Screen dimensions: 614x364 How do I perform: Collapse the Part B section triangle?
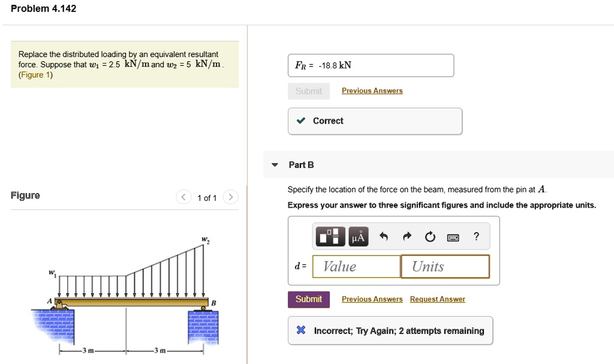point(275,164)
